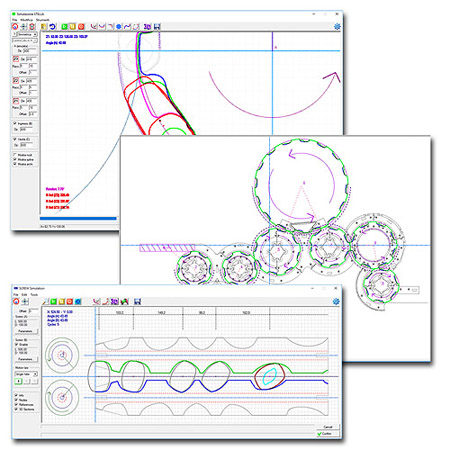Toggle the Enable checkbox under Screw B
450x450 pixels.
click(16, 344)
